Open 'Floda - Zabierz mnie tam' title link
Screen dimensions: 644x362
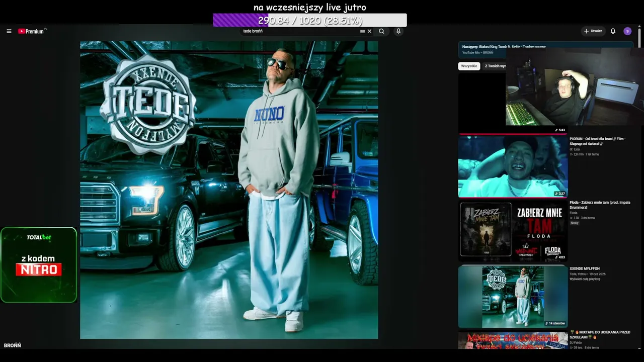click(600, 205)
